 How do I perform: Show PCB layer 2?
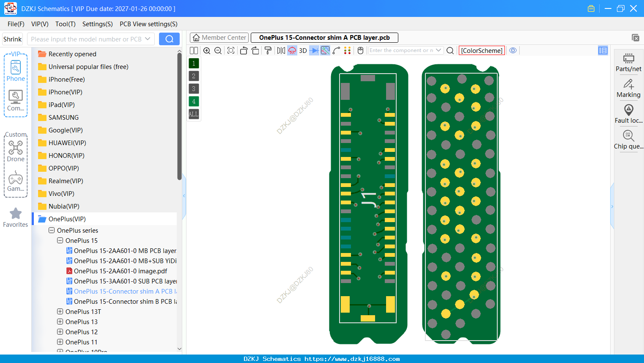point(194,76)
